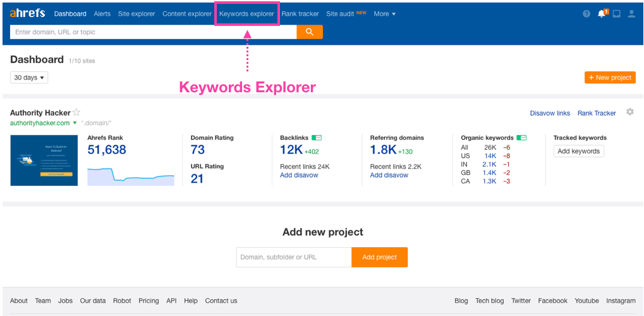
Task: Click the IN organic keywords 2.1K value
Action: tap(490, 164)
